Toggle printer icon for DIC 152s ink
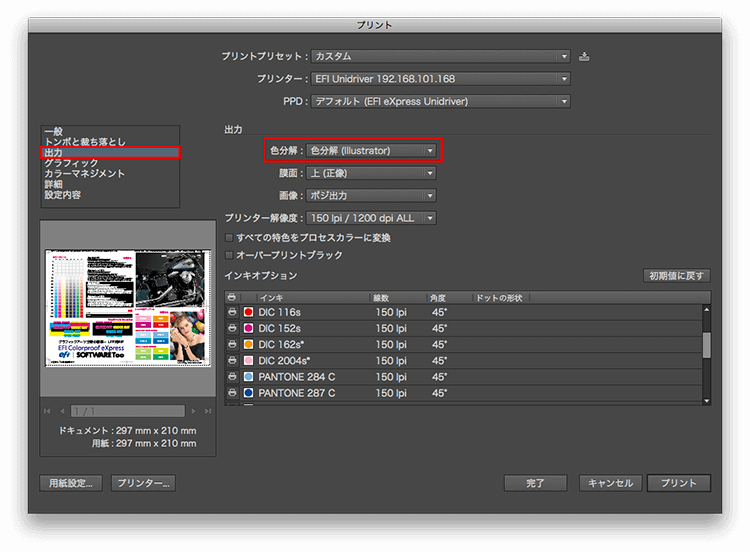The width and height of the screenshot is (750, 552). pos(232,329)
